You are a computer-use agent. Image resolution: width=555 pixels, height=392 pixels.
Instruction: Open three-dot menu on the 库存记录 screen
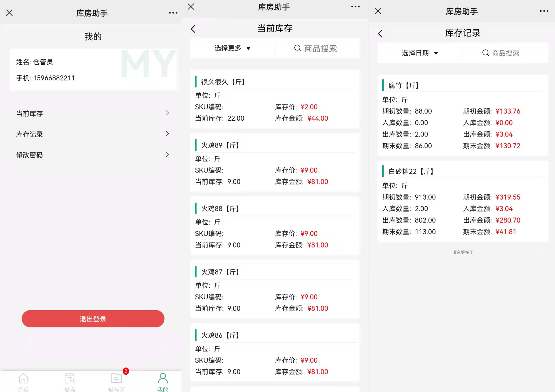click(544, 11)
